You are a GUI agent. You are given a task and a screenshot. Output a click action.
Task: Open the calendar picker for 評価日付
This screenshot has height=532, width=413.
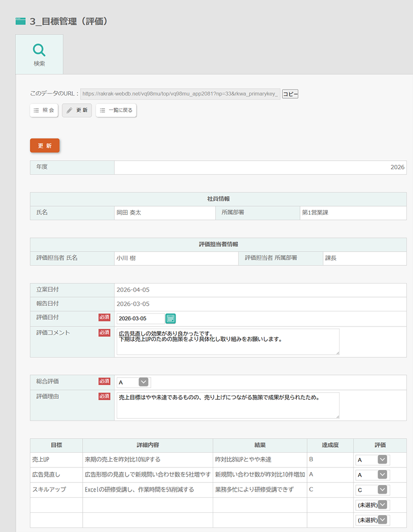click(x=170, y=319)
